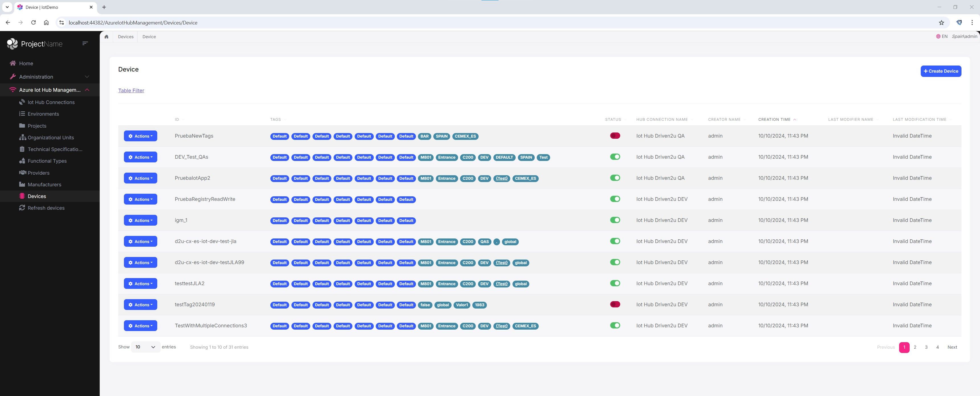This screenshot has height=396, width=980.
Task: Collapse the sidebar menu icon
Action: coord(85,43)
